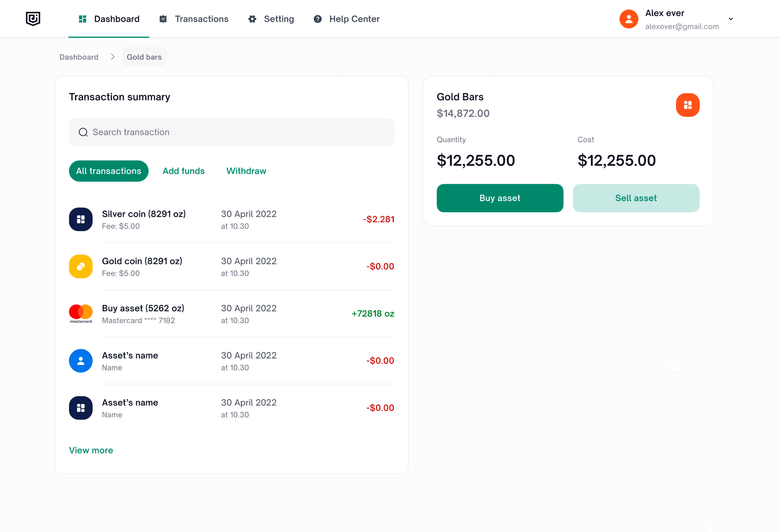Click the orange Gold Bars asset icon
The height and width of the screenshot is (532, 780).
687,105
